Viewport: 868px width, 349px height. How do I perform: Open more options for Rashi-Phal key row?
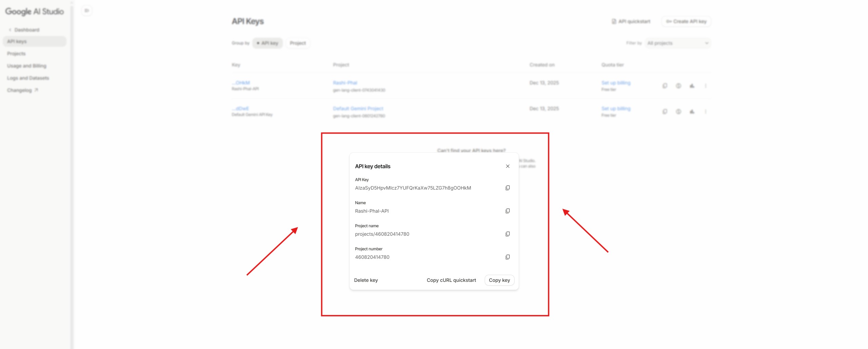(x=706, y=86)
